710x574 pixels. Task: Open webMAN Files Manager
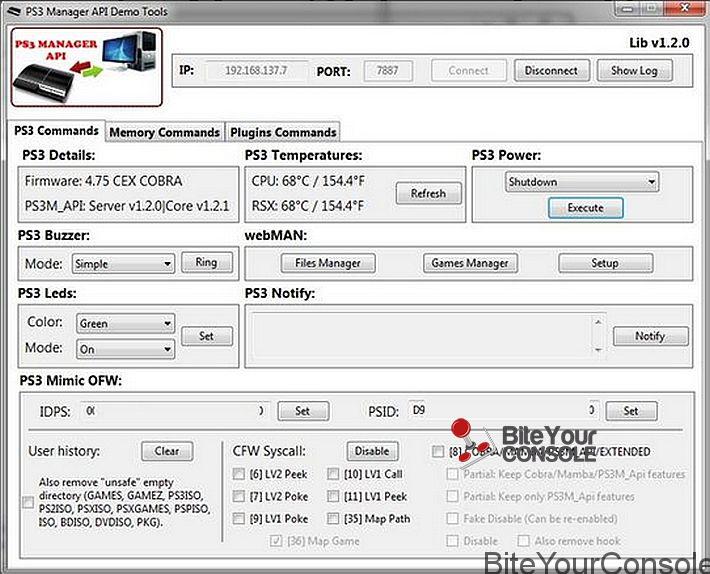point(328,263)
